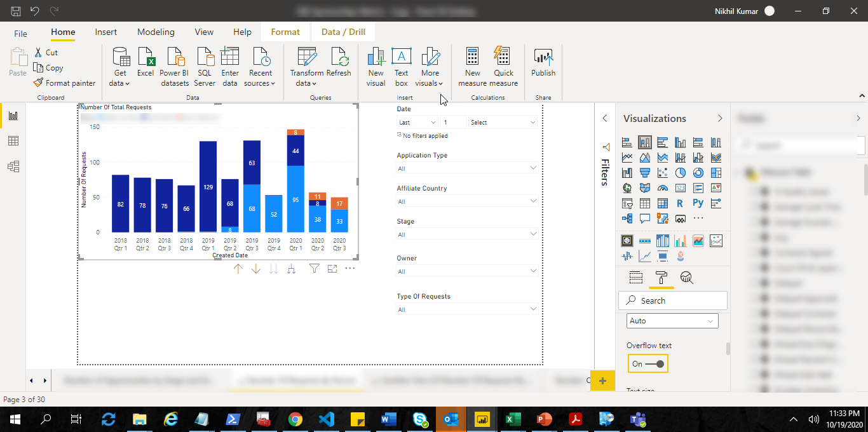
Task: Open the Fields pane tab in Visualizations
Action: tap(636, 277)
